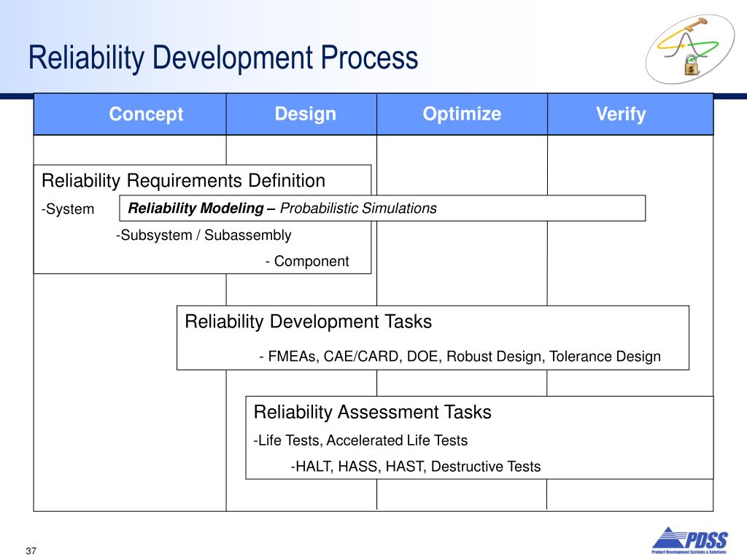Click the FMEAs, CAE/CARD, DOE line
The image size is (747, 560).
click(460, 357)
